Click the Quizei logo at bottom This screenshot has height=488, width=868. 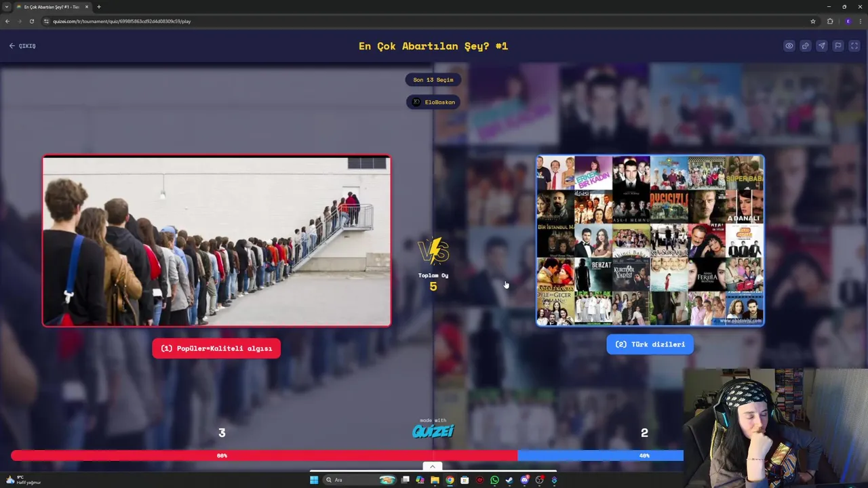433,430
